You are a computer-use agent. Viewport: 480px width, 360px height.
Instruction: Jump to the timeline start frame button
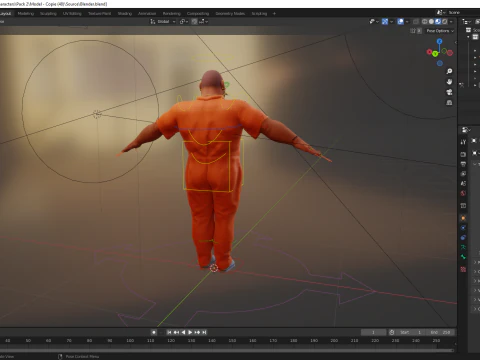point(169,332)
